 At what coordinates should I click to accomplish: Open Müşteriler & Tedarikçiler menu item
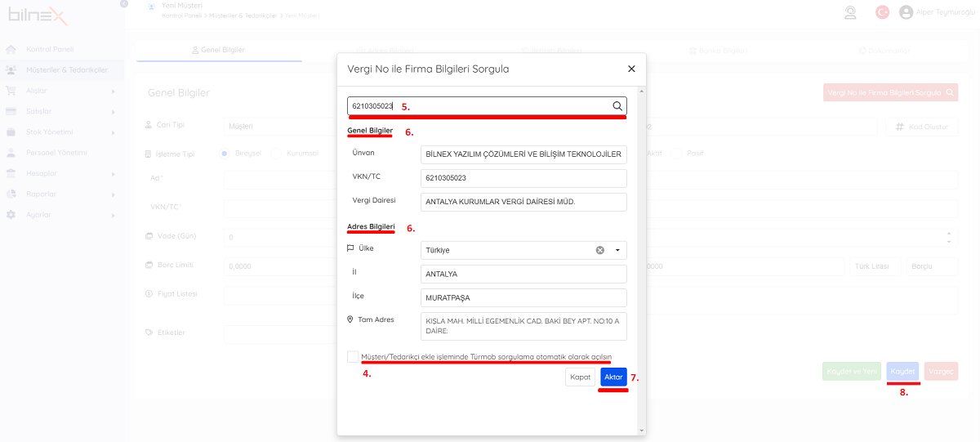click(x=65, y=70)
